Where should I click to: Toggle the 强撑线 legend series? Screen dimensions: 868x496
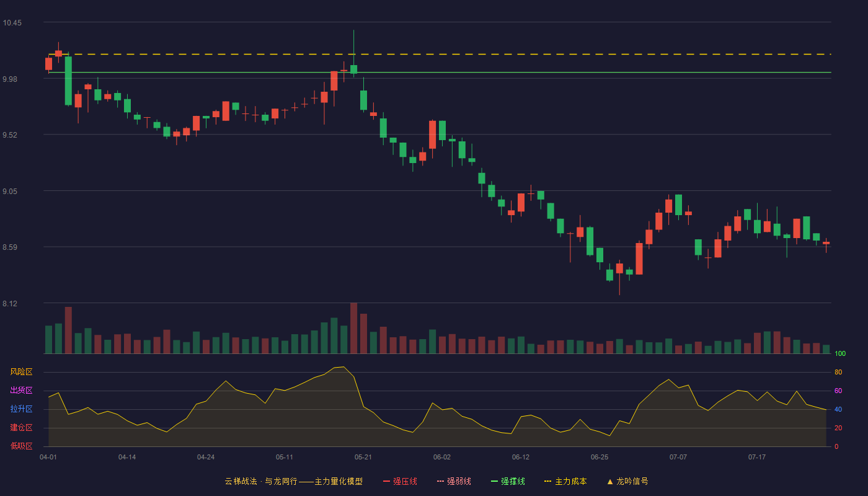[x=508, y=481]
